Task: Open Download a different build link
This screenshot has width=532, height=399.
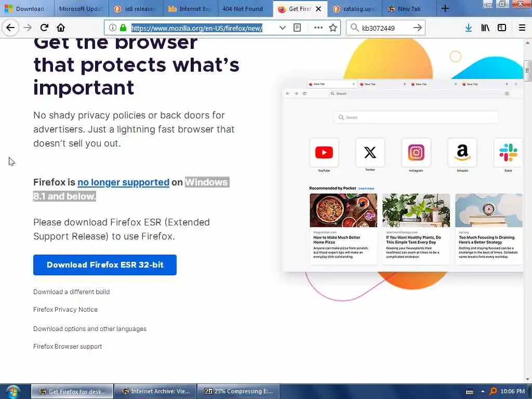Action: point(71,292)
